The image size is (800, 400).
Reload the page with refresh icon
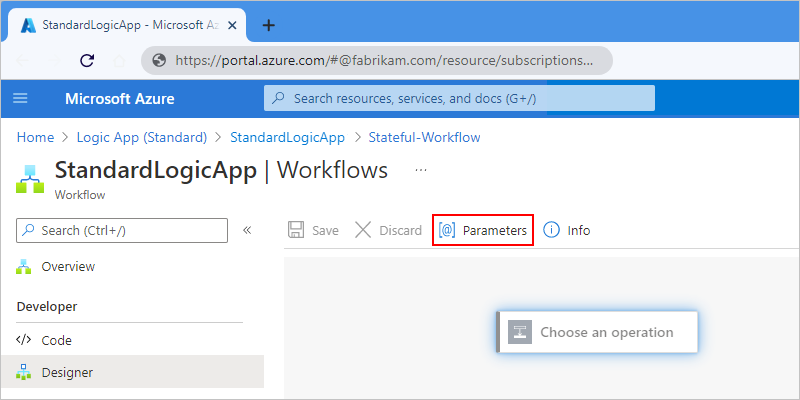tap(87, 61)
